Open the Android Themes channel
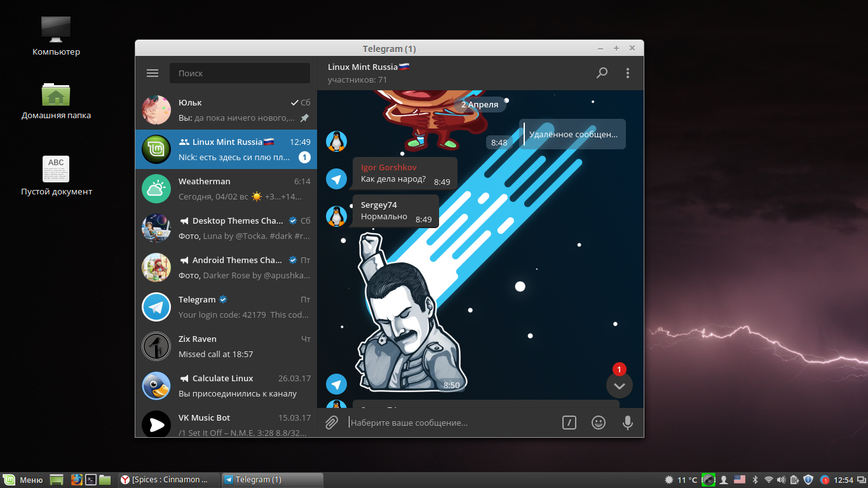 (226, 268)
